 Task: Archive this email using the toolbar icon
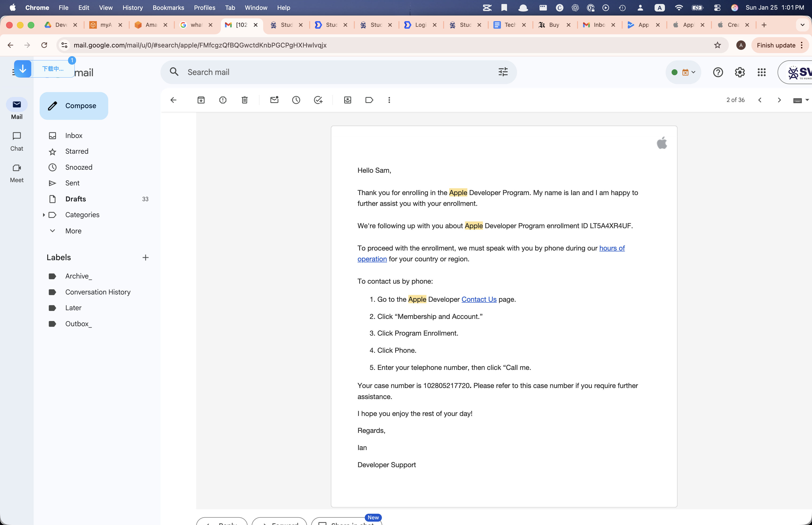(201, 100)
